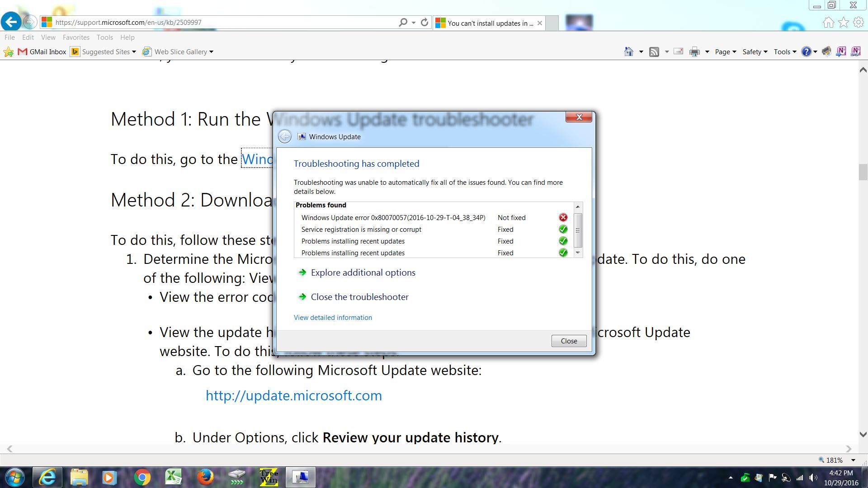
Task: Click the Print icon in command bar
Action: click(694, 52)
